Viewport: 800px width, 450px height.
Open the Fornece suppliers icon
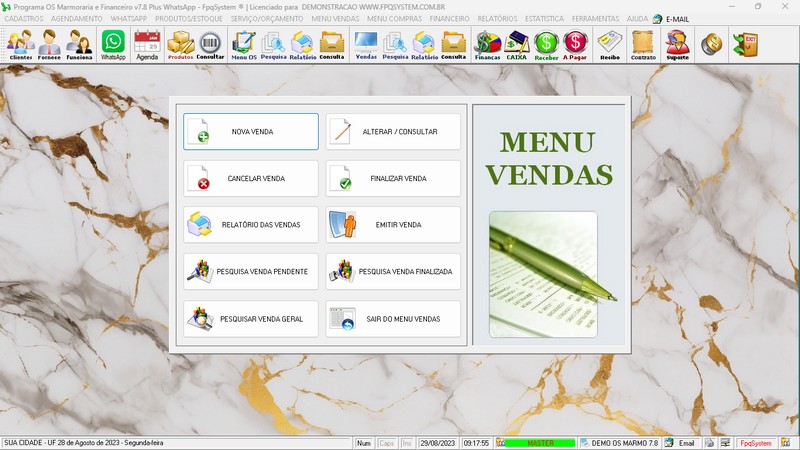[49, 45]
